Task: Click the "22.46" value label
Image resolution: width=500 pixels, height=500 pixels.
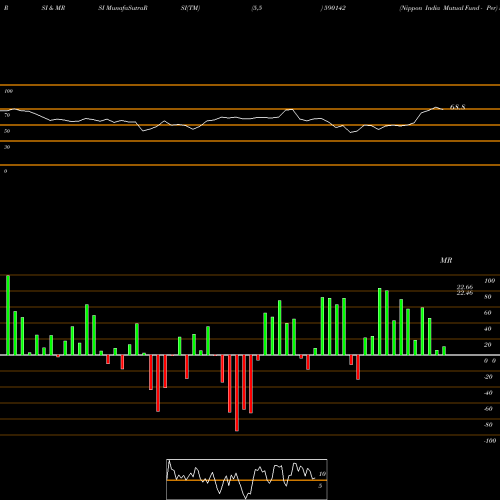Action: coord(465,293)
